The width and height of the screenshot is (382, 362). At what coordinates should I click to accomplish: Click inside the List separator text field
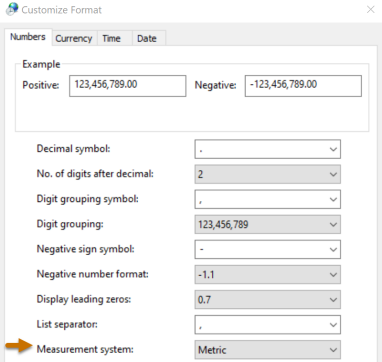point(261,325)
